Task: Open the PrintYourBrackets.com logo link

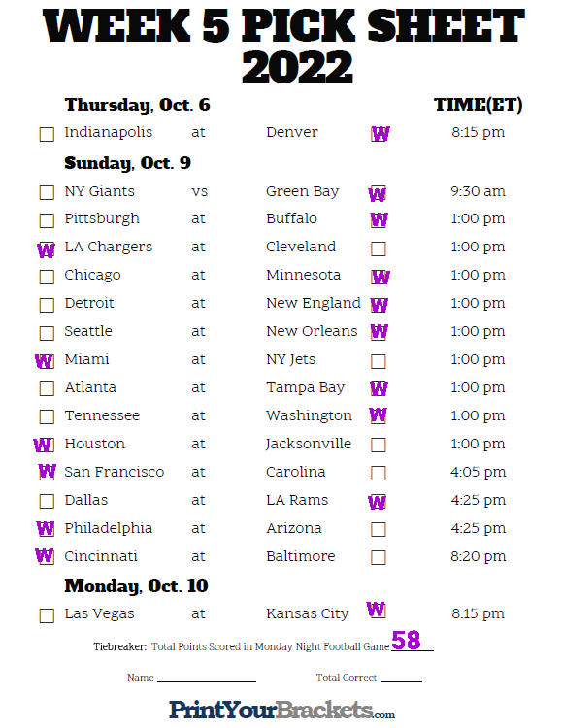Action: 281,711
